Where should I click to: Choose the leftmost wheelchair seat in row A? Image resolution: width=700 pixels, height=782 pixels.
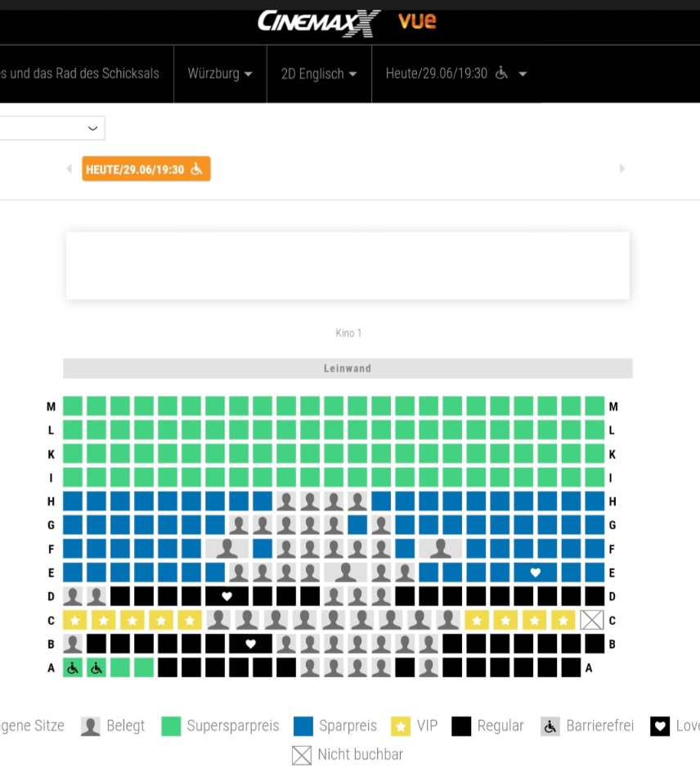click(74, 667)
